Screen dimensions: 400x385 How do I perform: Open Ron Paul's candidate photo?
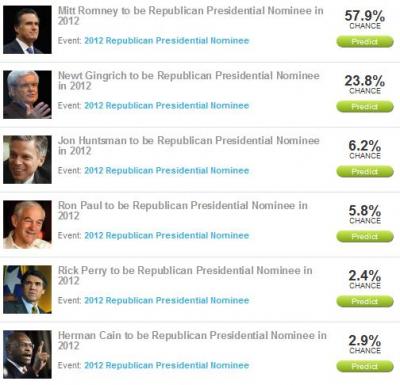(x=27, y=225)
